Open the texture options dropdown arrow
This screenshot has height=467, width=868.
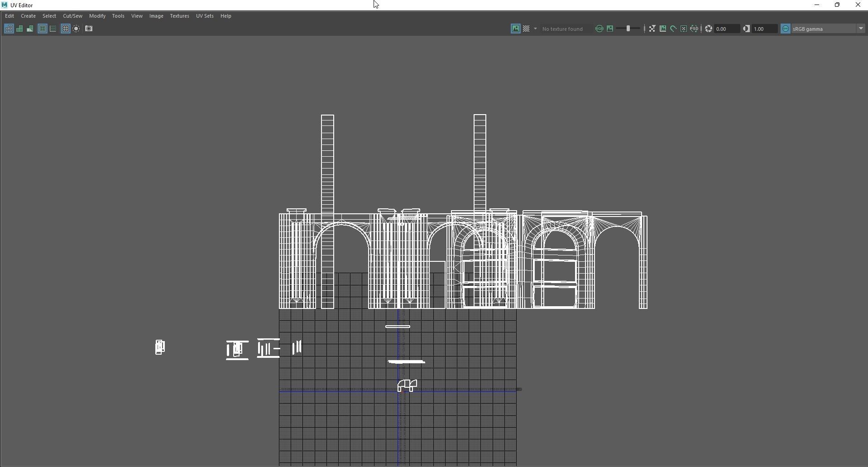pos(535,29)
